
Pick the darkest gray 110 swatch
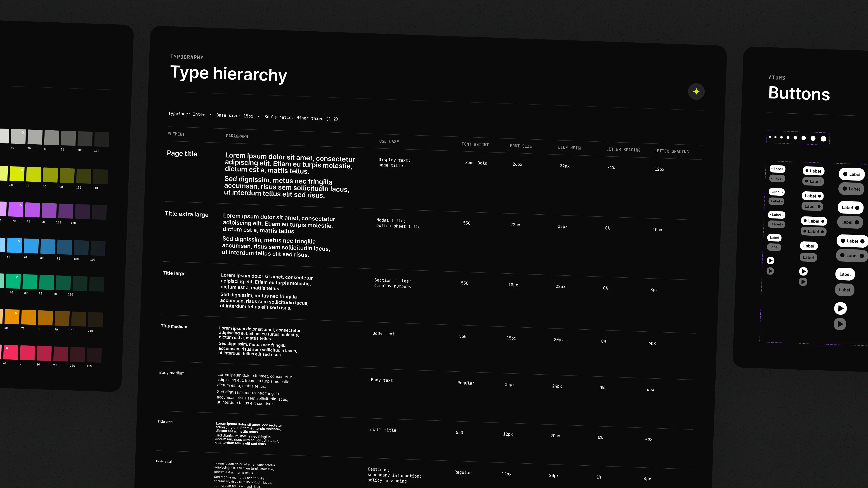(x=101, y=139)
